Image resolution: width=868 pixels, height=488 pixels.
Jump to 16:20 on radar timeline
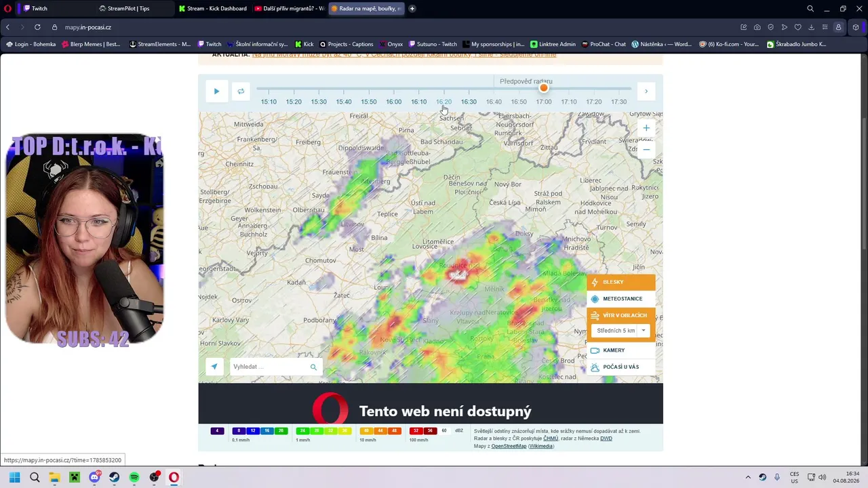pos(443,102)
